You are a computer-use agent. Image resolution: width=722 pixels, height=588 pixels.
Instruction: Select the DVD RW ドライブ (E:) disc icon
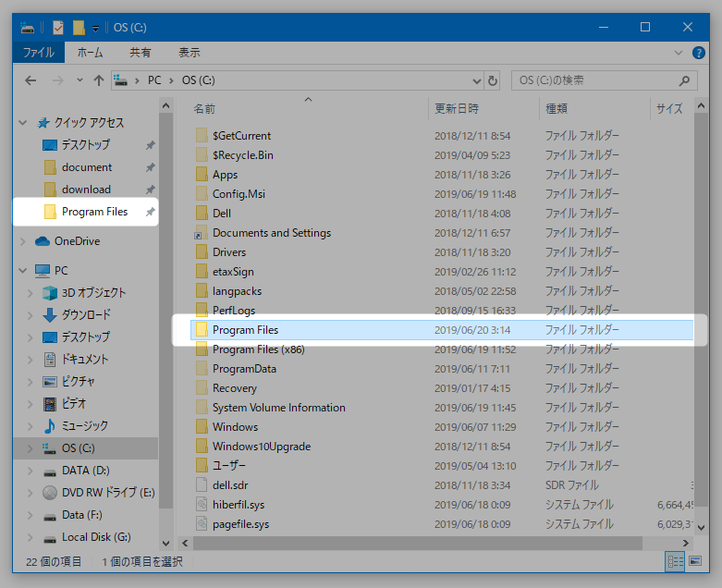point(50,493)
